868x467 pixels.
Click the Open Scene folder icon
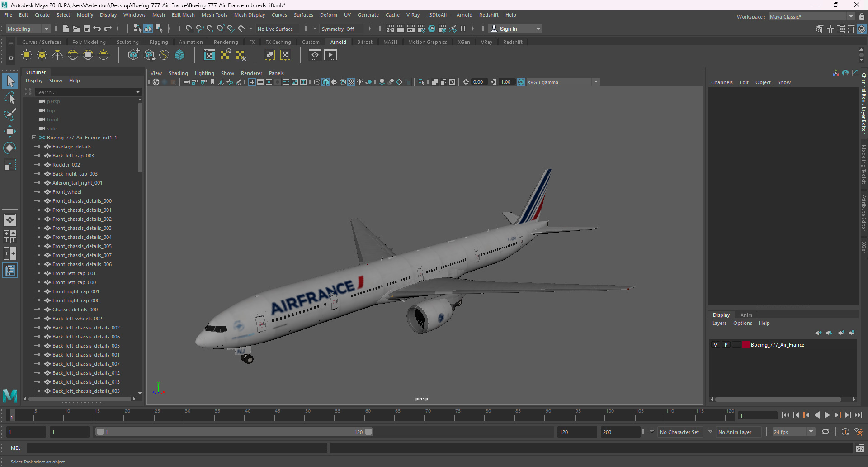pos(76,29)
